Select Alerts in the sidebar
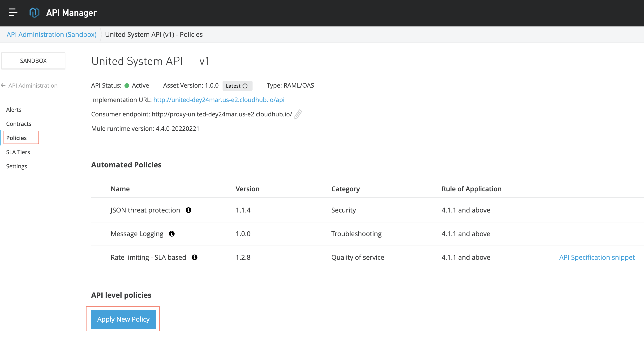The height and width of the screenshot is (340, 644). pyautogui.click(x=13, y=109)
